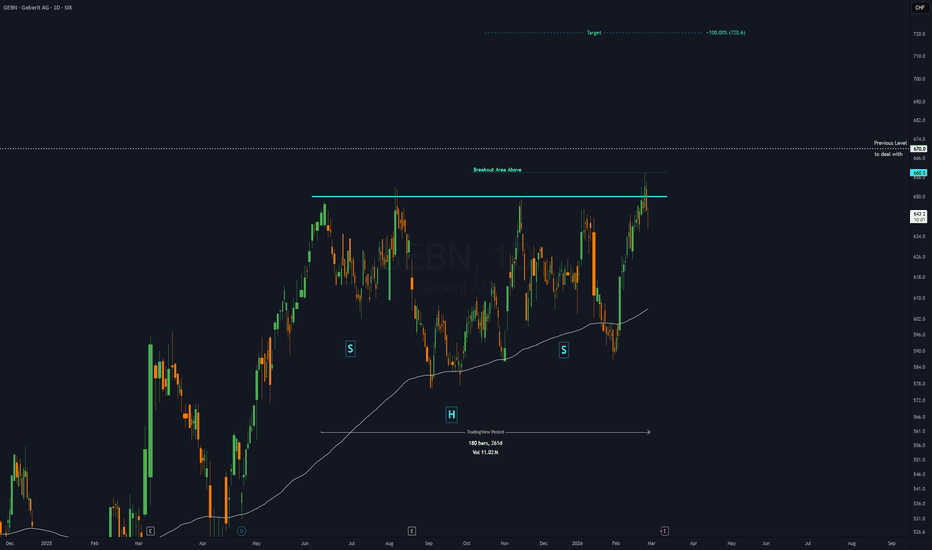The height and width of the screenshot is (550, 932).
Task: Select the left shoulder S label
Action: 350,348
